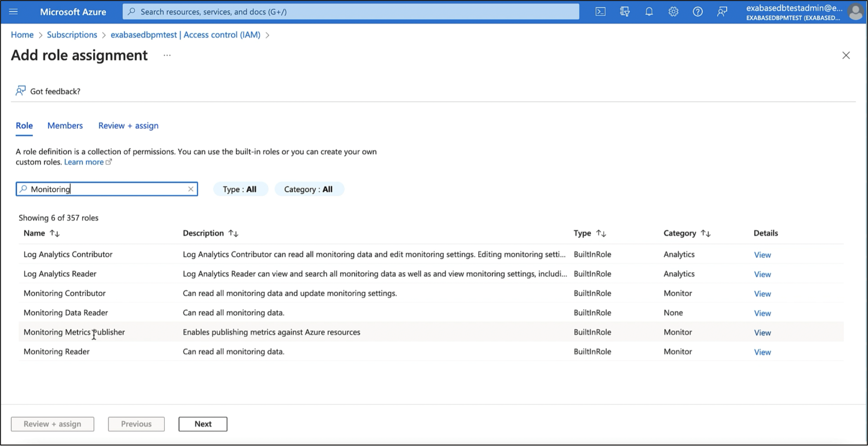Switch to the Review + assign tab
The image size is (868, 446).
pos(128,125)
